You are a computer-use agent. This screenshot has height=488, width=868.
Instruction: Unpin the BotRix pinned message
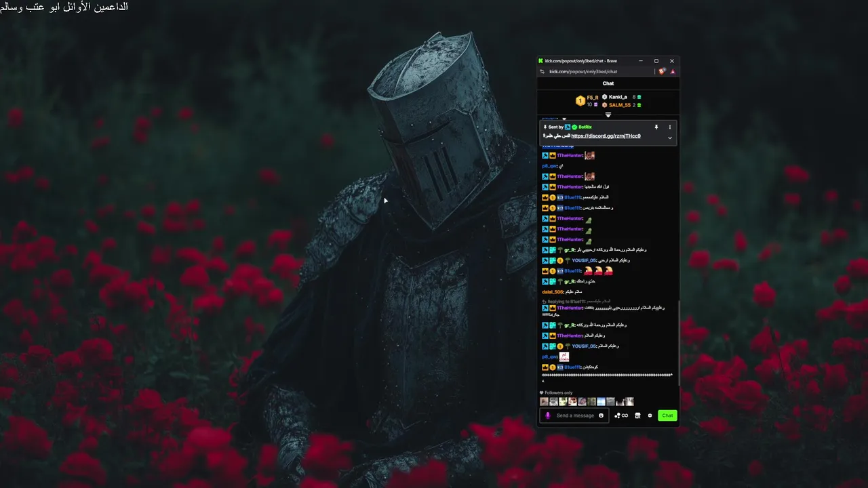point(656,127)
